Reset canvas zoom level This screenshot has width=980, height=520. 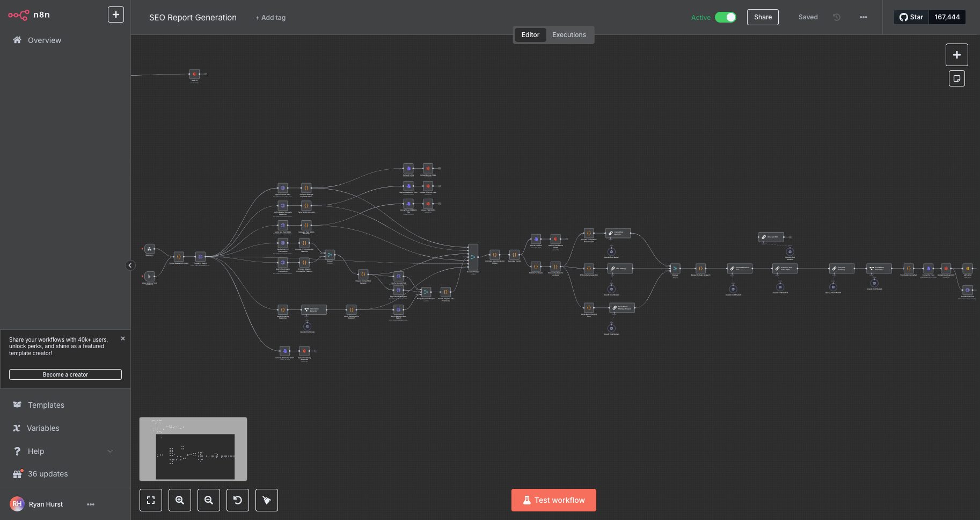point(238,500)
